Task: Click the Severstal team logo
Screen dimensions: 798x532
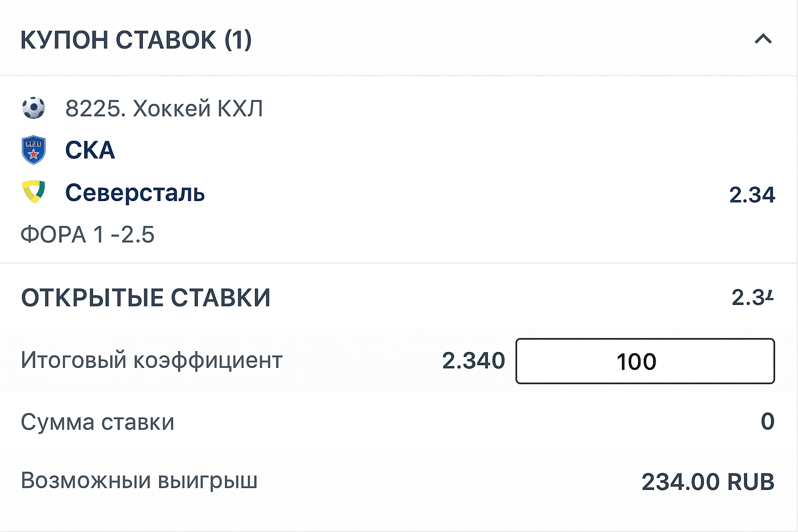Action: pyautogui.click(x=34, y=192)
